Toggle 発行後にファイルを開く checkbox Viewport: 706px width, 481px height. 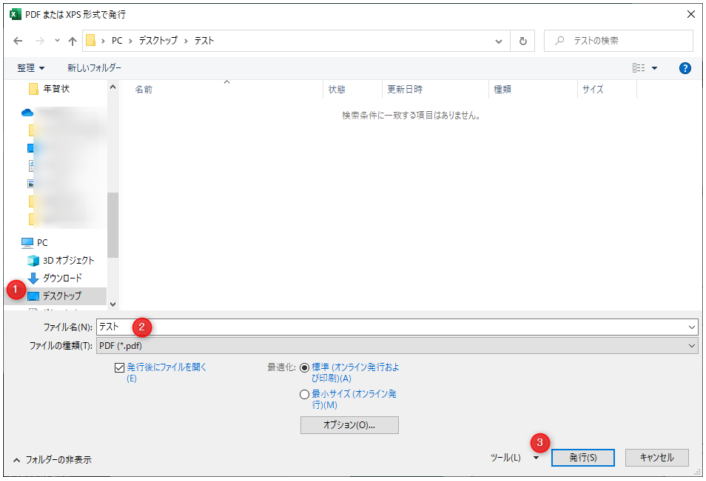click(x=120, y=368)
